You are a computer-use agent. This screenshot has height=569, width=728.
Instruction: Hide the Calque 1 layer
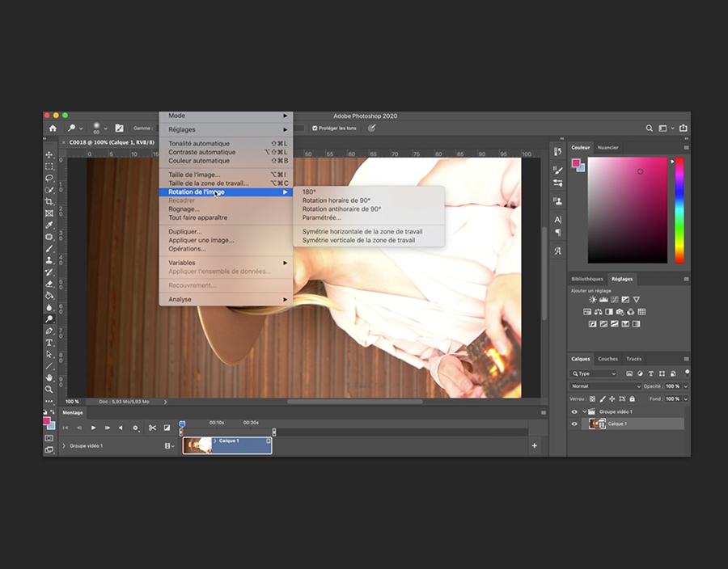[574, 424]
